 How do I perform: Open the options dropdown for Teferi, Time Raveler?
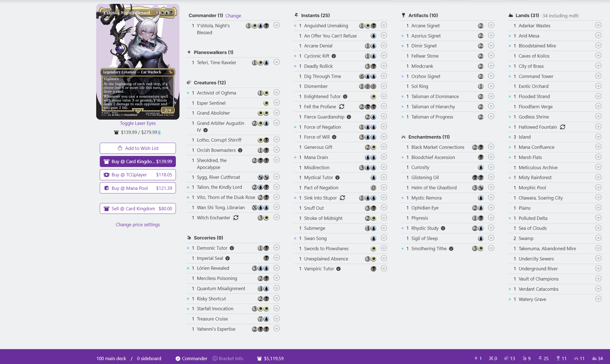276,62
